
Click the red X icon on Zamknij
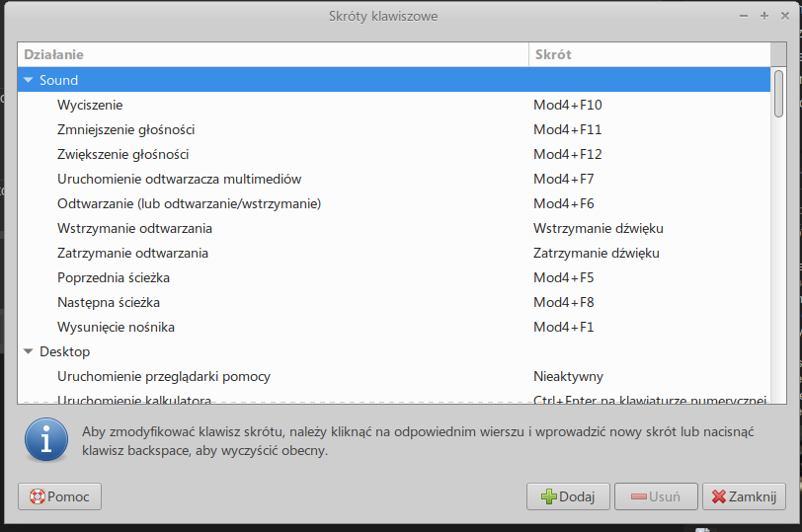point(719,496)
